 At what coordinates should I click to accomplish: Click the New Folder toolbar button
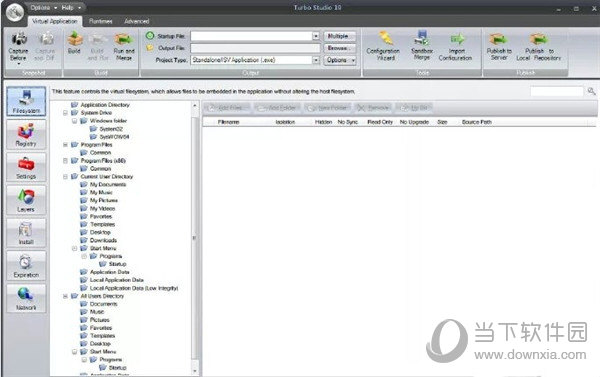coord(328,108)
